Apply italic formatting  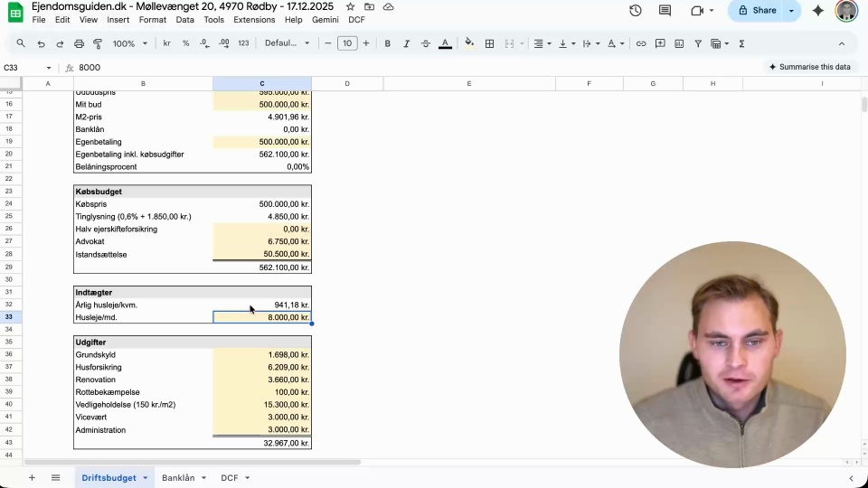[406, 43]
